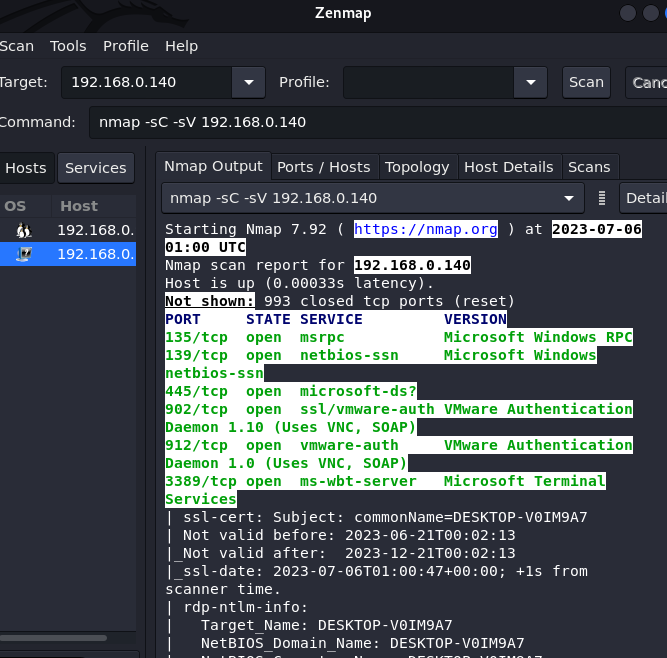Expand the Profile dropdown arrow
Image resolution: width=667 pixels, height=658 pixels.
(x=530, y=82)
